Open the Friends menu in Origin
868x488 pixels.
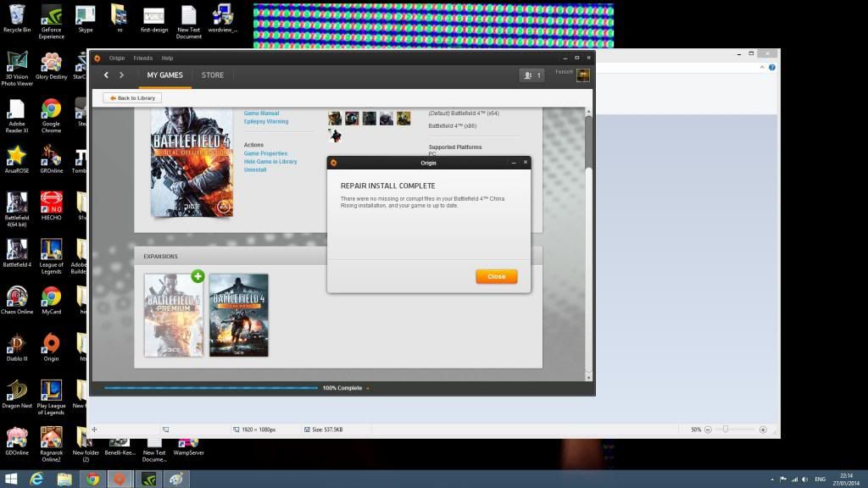tap(142, 58)
